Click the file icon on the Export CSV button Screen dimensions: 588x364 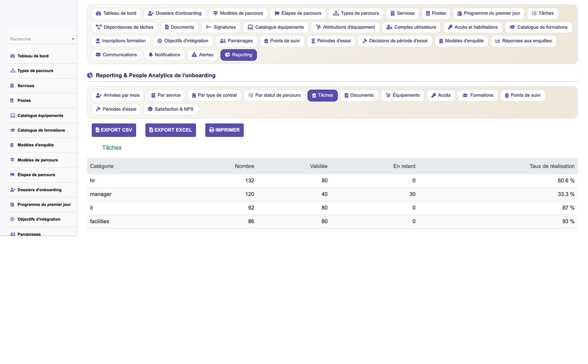pyautogui.click(x=98, y=130)
